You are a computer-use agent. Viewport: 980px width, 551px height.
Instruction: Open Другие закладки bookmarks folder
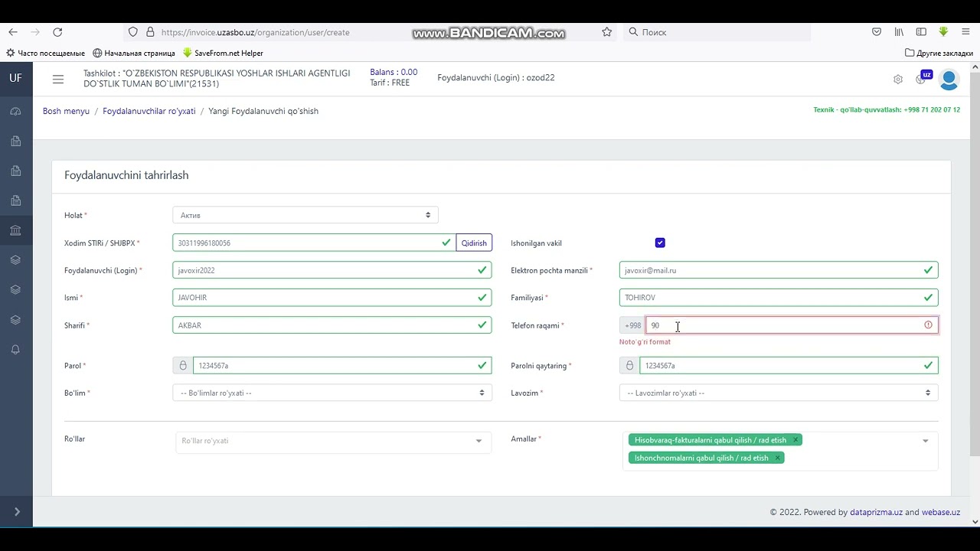click(939, 53)
